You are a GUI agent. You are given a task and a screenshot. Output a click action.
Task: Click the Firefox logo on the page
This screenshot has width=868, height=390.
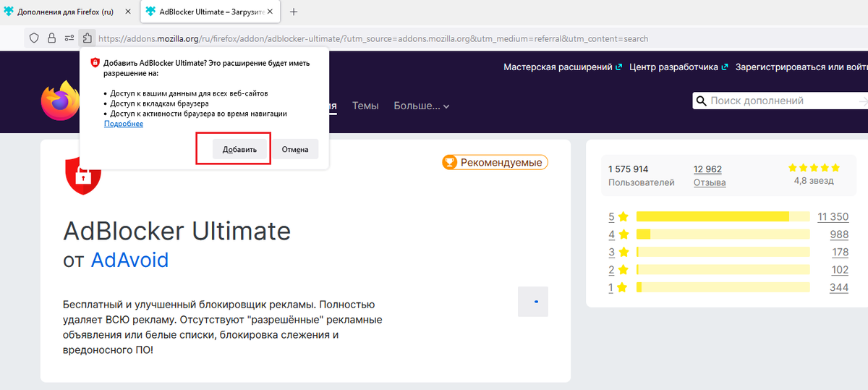coord(61,101)
